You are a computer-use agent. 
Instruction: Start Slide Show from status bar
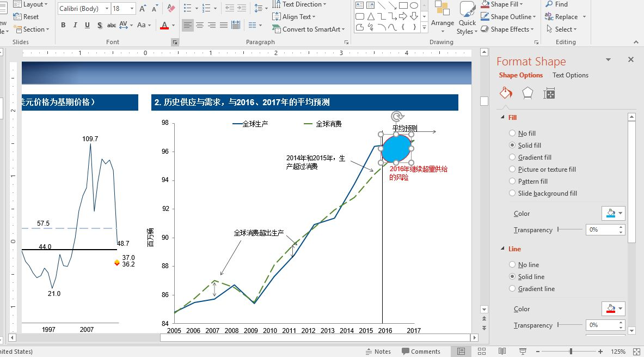click(523, 351)
